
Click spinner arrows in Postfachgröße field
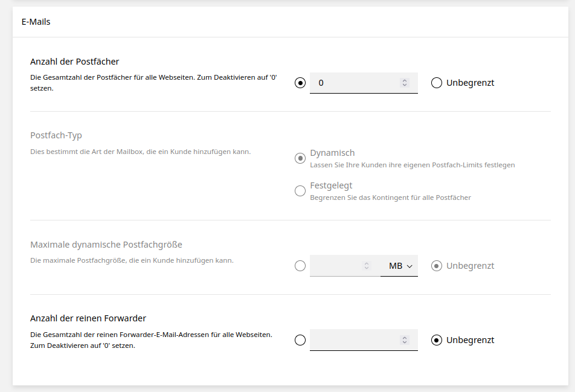(x=366, y=266)
